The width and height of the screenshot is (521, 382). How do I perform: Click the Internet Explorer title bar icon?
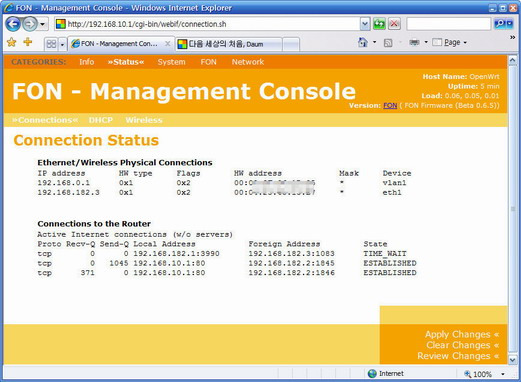point(9,7)
